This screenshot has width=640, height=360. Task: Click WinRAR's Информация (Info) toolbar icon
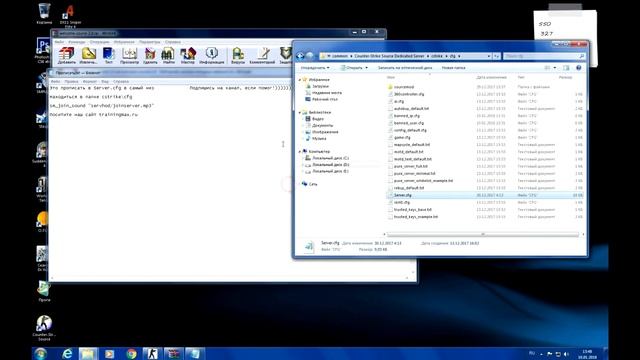(x=211, y=55)
